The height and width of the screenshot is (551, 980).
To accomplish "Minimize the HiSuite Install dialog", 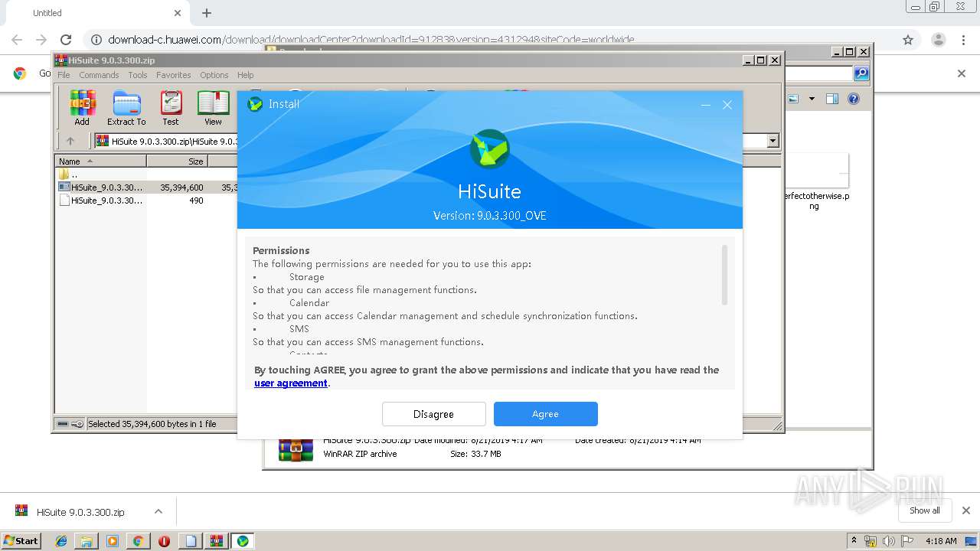I will coord(706,105).
